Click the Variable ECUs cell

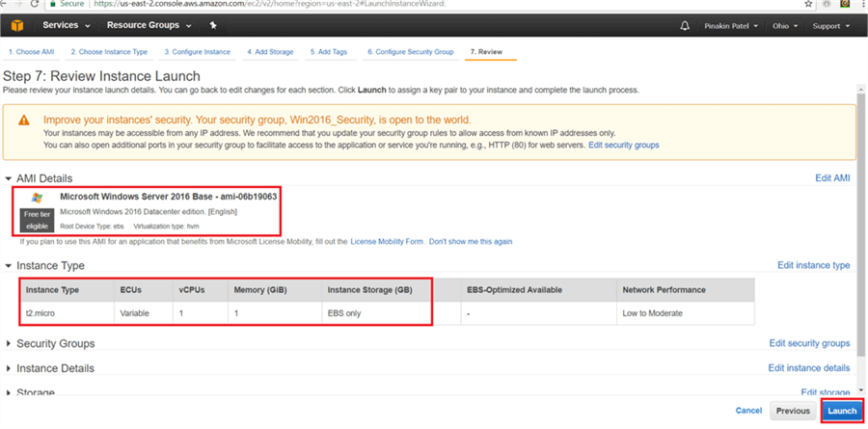(144, 313)
